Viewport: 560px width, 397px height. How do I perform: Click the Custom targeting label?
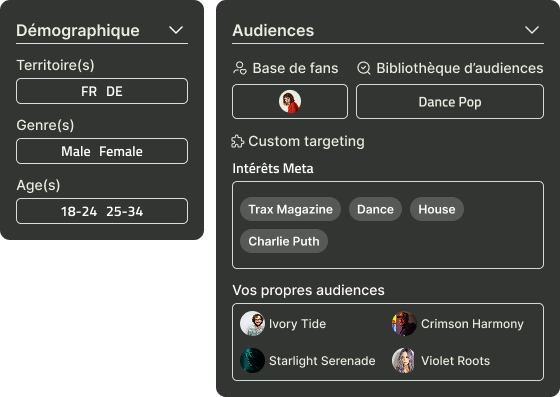(306, 141)
